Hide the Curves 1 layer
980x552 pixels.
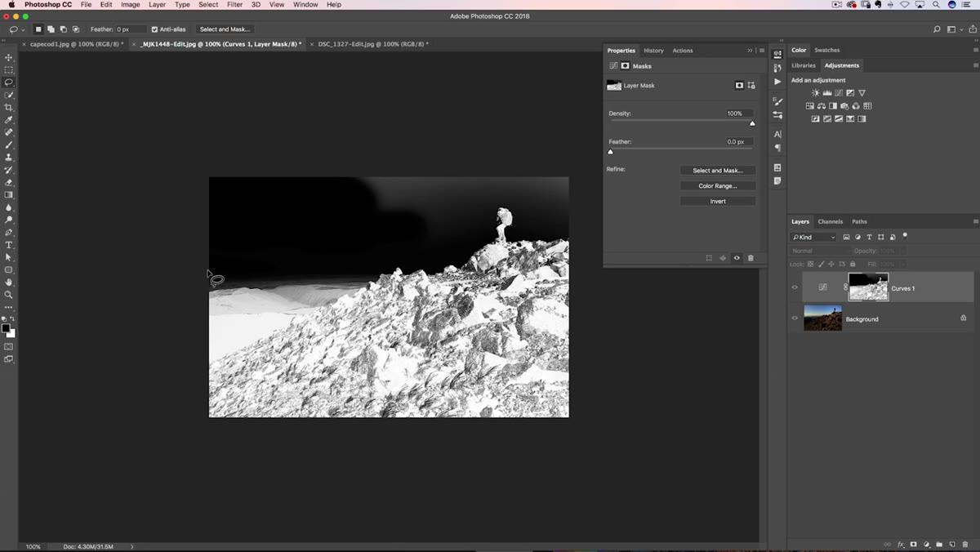[795, 287]
